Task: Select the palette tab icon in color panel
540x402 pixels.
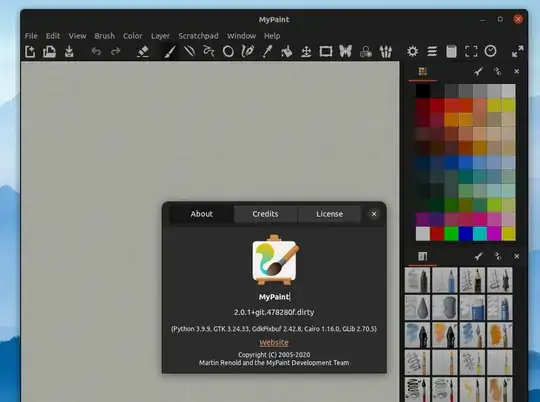Action: click(423, 71)
